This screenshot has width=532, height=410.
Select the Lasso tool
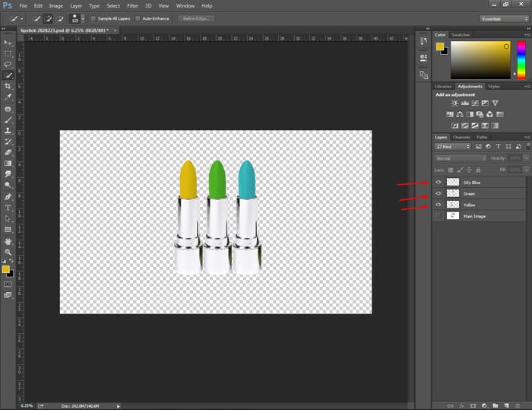pos(8,65)
